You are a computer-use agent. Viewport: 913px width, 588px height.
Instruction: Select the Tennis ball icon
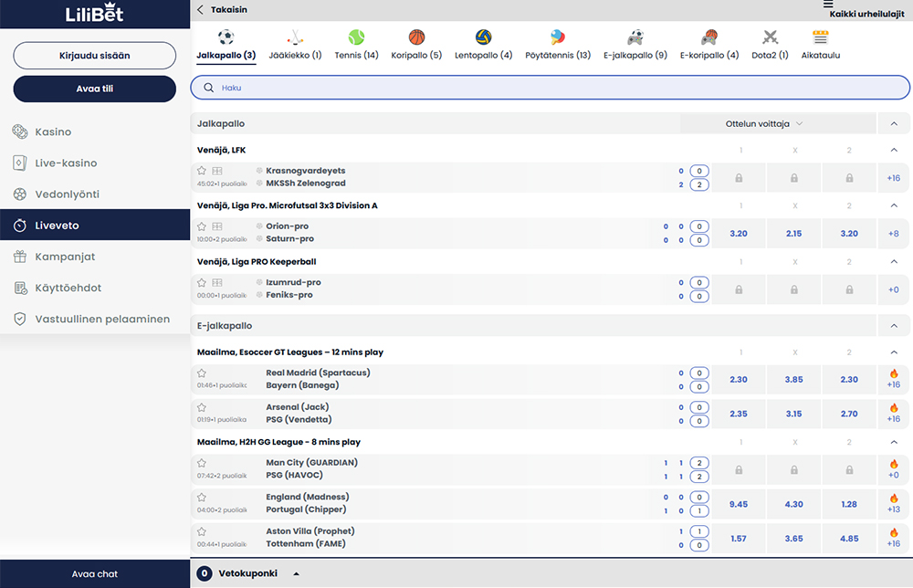click(356, 37)
